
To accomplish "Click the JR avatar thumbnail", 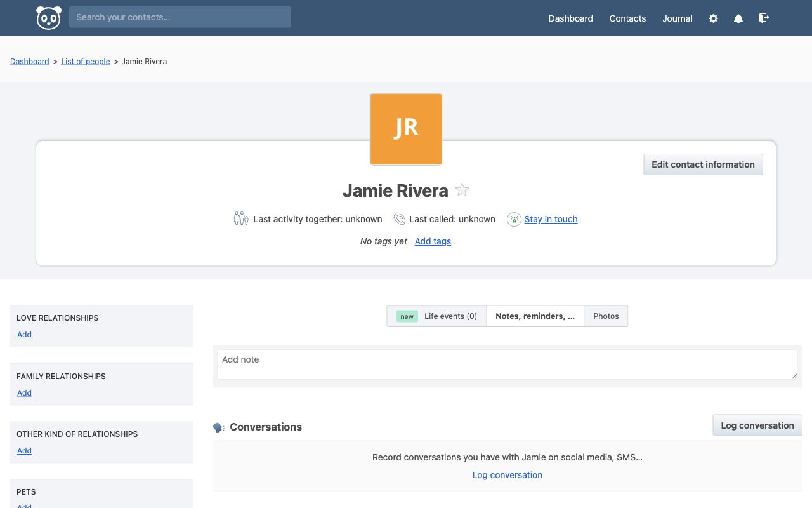I will [406, 129].
